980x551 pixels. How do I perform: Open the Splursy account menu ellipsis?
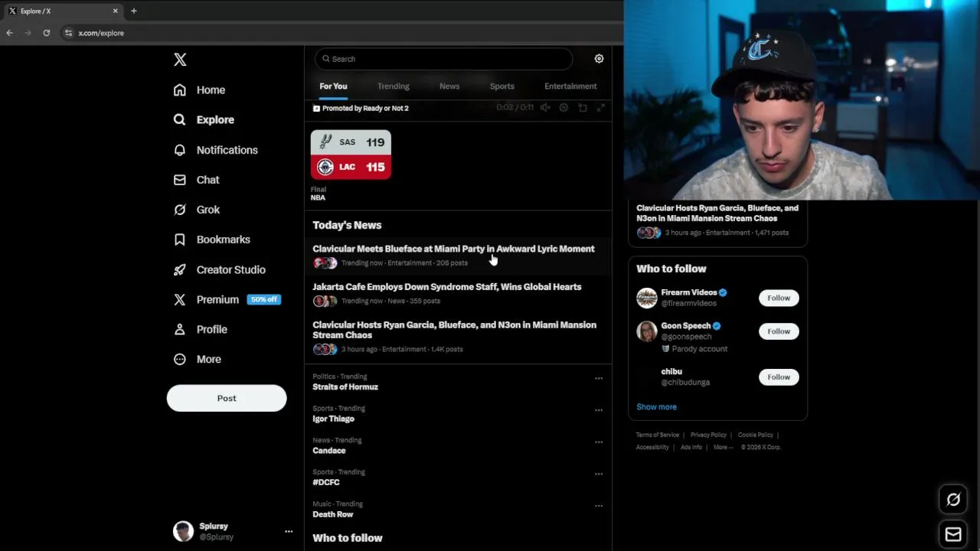click(289, 531)
